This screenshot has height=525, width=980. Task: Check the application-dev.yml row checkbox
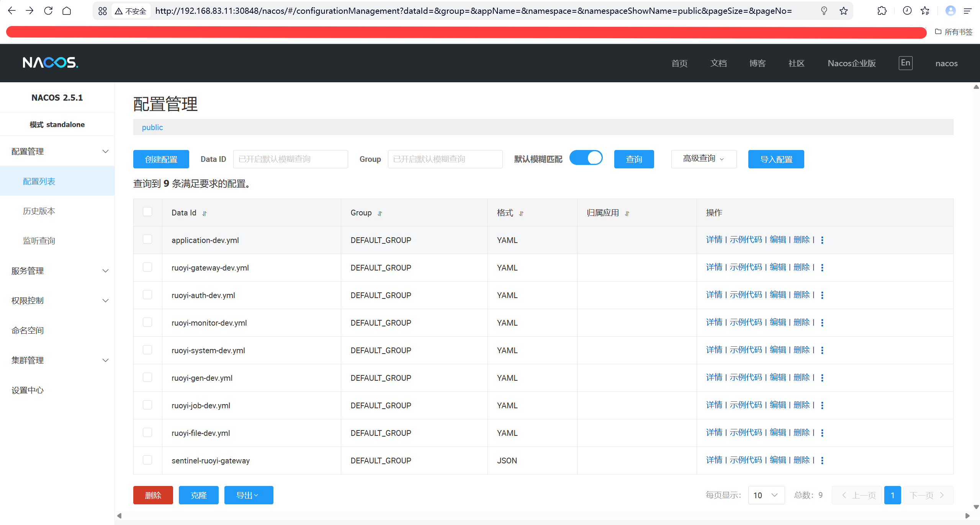click(147, 240)
